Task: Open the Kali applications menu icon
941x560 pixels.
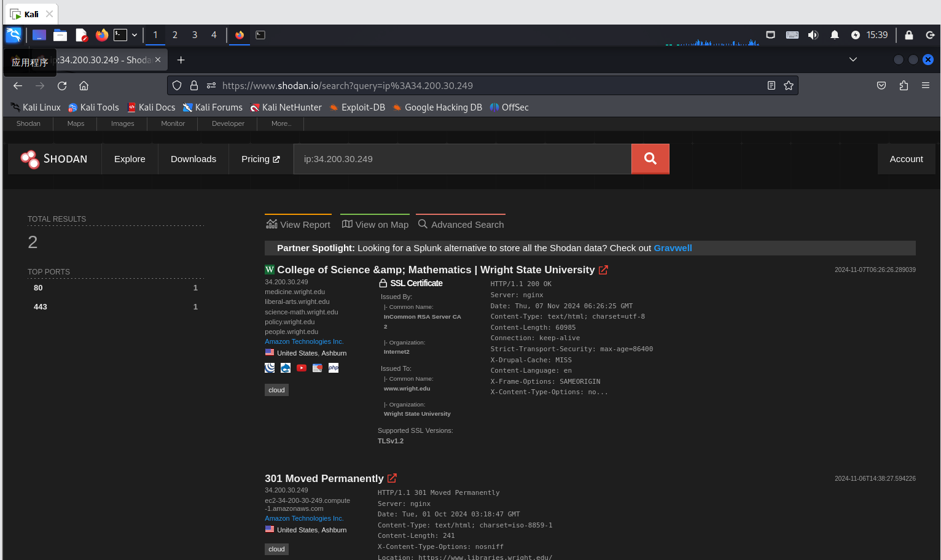Action: 14,35
